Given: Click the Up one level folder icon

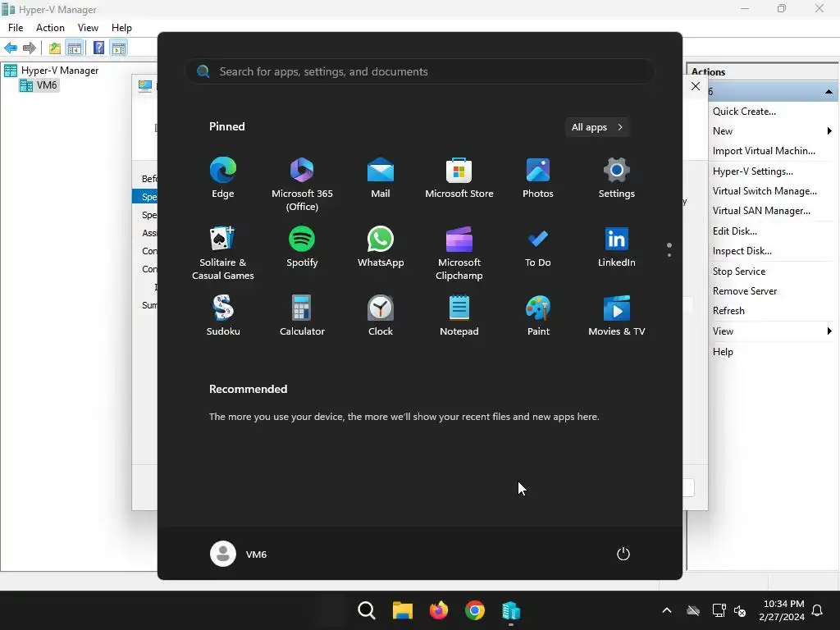Looking at the screenshot, I should click(55, 48).
